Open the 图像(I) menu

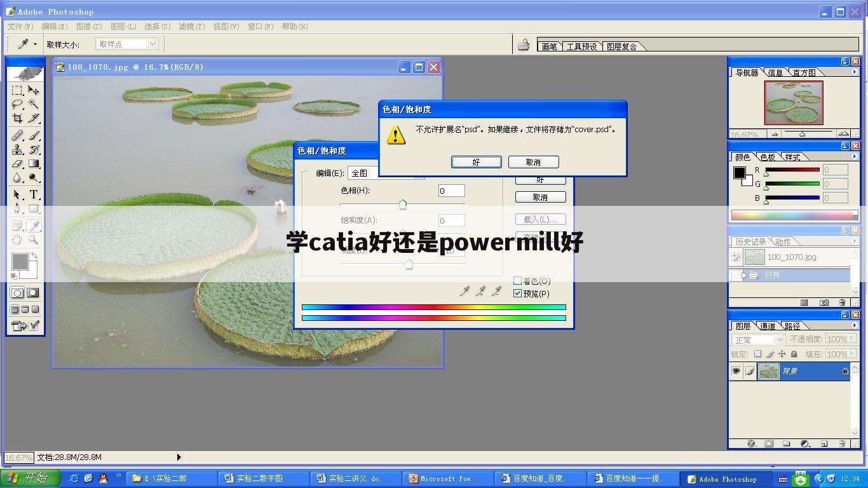89,27
